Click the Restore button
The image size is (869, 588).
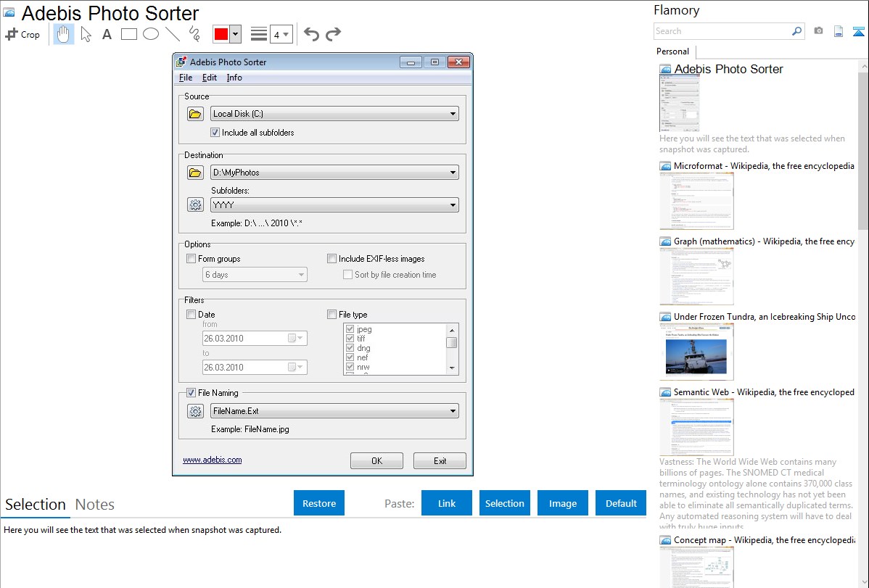point(319,503)
